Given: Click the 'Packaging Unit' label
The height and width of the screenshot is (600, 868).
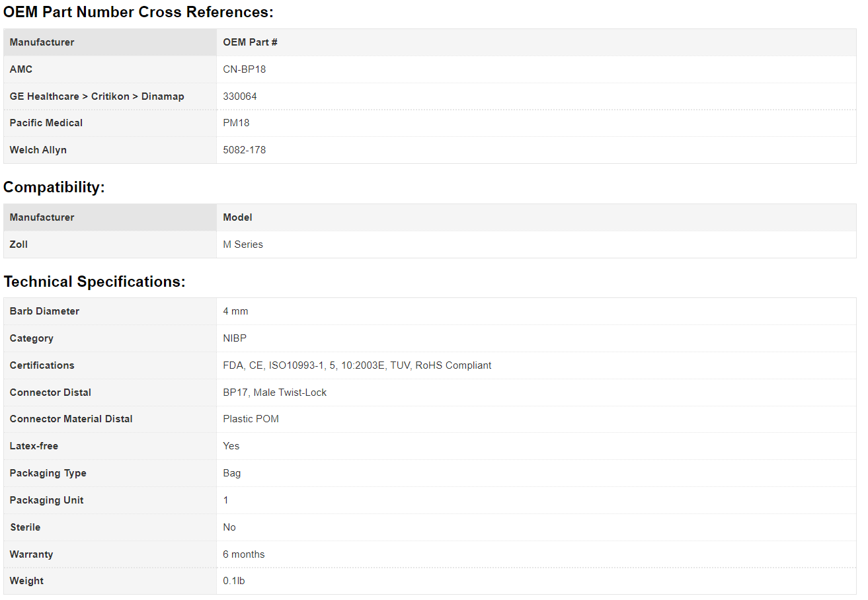Looking at the screenshot, I should pos(46,500).
